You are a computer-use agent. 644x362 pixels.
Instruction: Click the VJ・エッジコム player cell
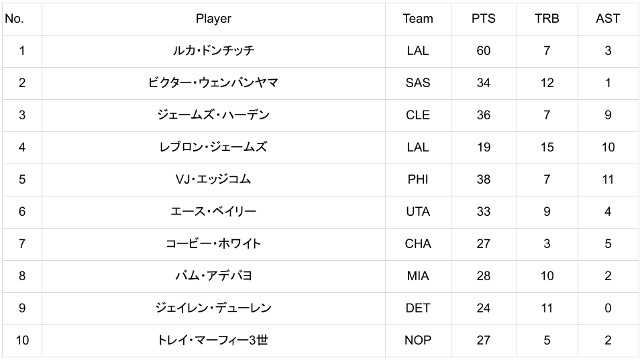click(x=213, y=180)
